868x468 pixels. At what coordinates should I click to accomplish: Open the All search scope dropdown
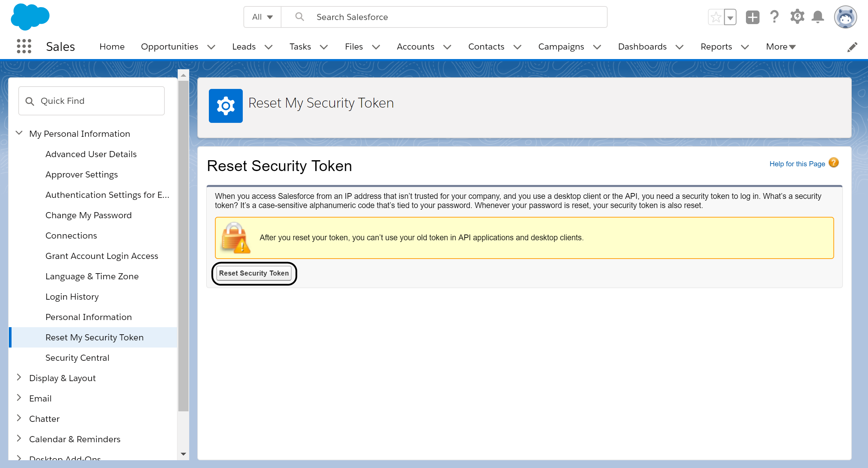click(262, 17)
